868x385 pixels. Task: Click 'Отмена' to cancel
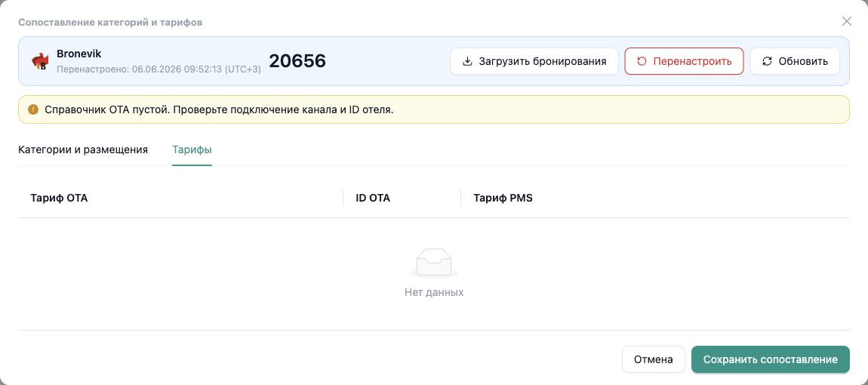coord(654,359)
